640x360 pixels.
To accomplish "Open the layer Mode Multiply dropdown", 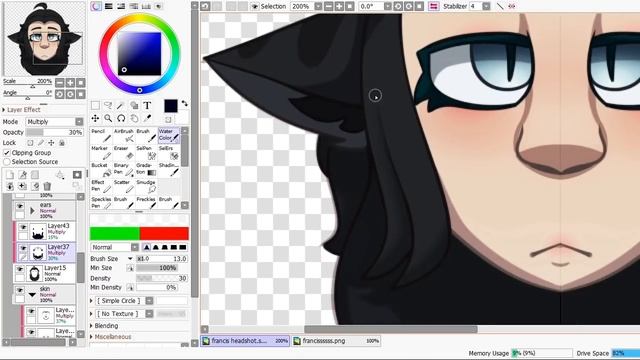I will tap(79, 122).
